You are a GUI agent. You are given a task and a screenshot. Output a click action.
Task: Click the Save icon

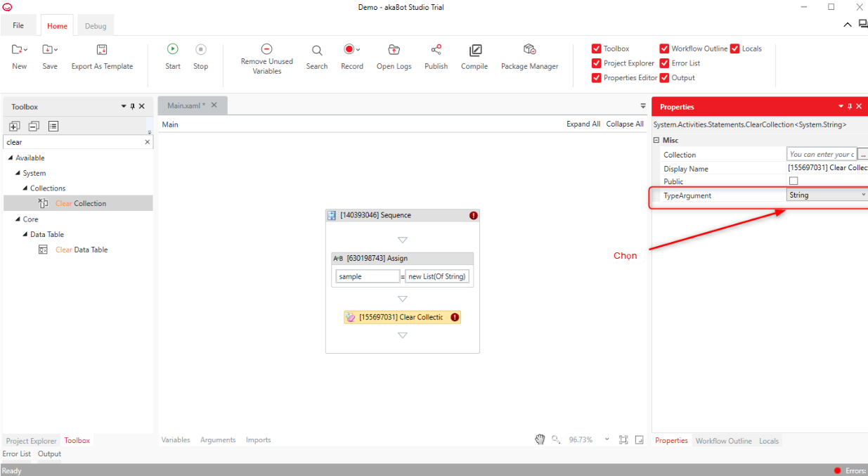(49, 49)
